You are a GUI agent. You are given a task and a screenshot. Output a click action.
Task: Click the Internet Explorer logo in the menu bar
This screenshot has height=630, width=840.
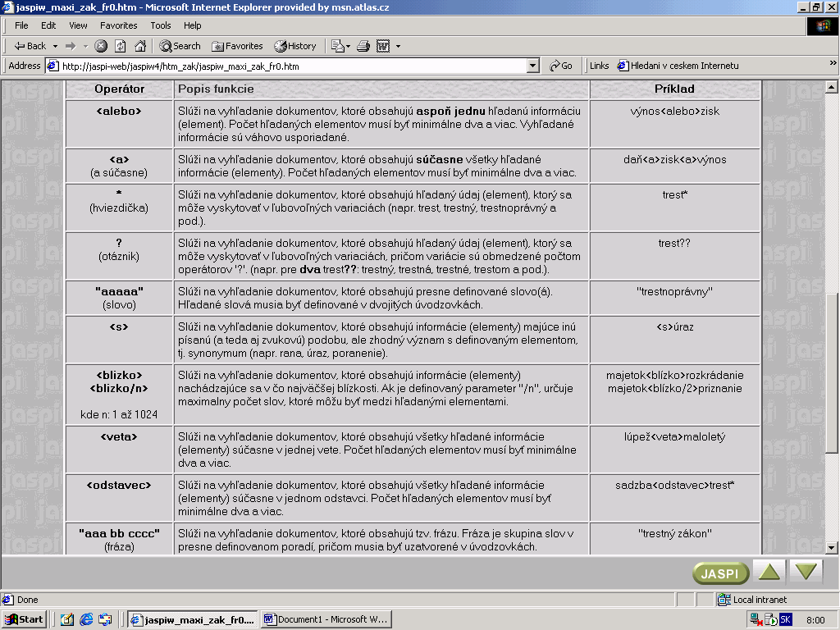822,25
